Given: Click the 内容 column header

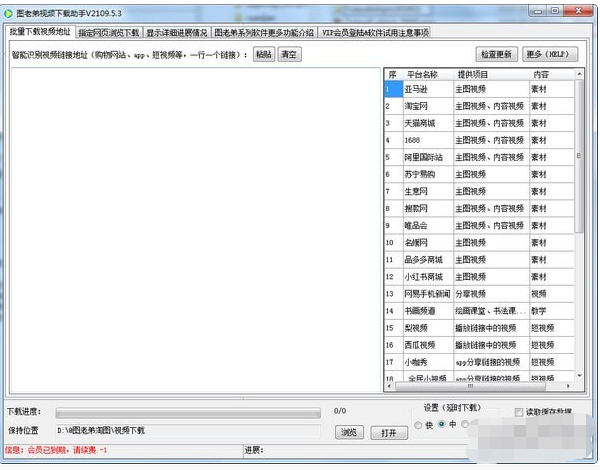Looking at the screenshot, I should (552, 75).
